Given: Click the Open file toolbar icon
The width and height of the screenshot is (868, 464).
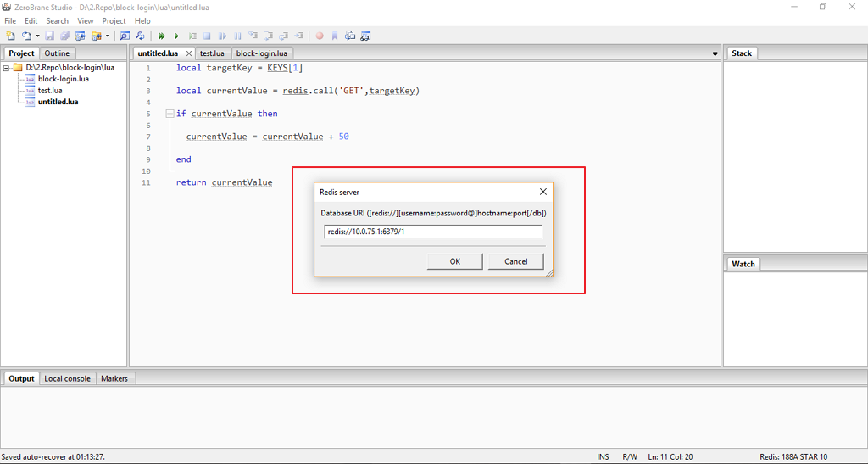Looking at the screenshot, I should (26, 36).
